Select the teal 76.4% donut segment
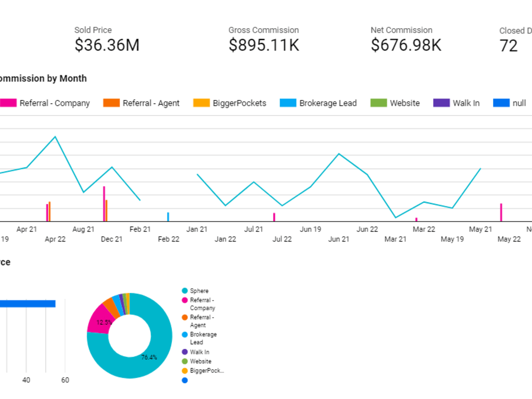The height and width of the screenshot is (399, 532). [149, 358]
